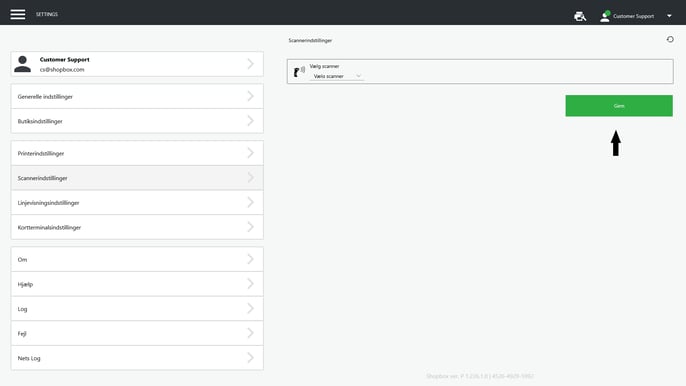
Task: Select Scannerindstillinger in the sidebar
Action: coord(137,178)
